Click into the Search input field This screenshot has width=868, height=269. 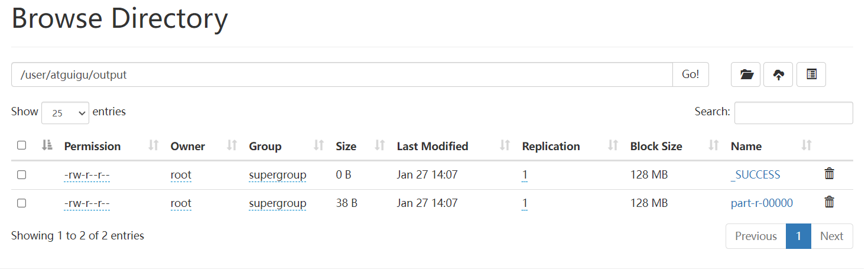click(x=794, y=113)
